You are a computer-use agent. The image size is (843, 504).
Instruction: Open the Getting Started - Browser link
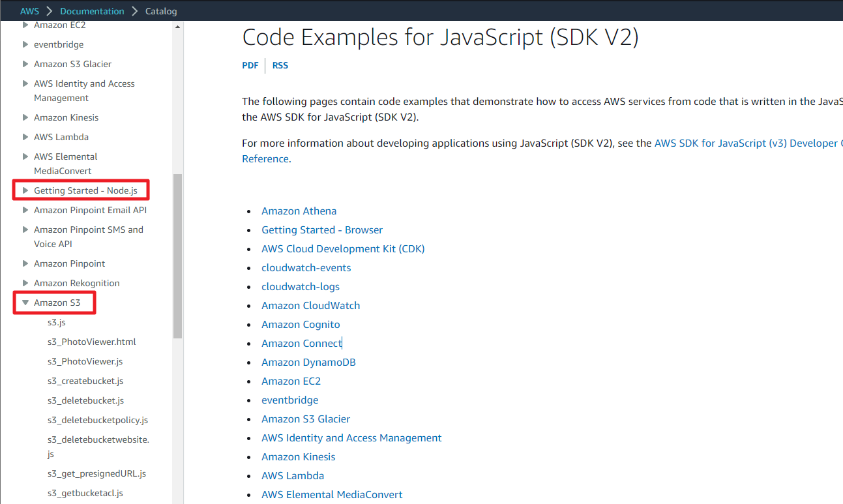(x=322, y=230)
